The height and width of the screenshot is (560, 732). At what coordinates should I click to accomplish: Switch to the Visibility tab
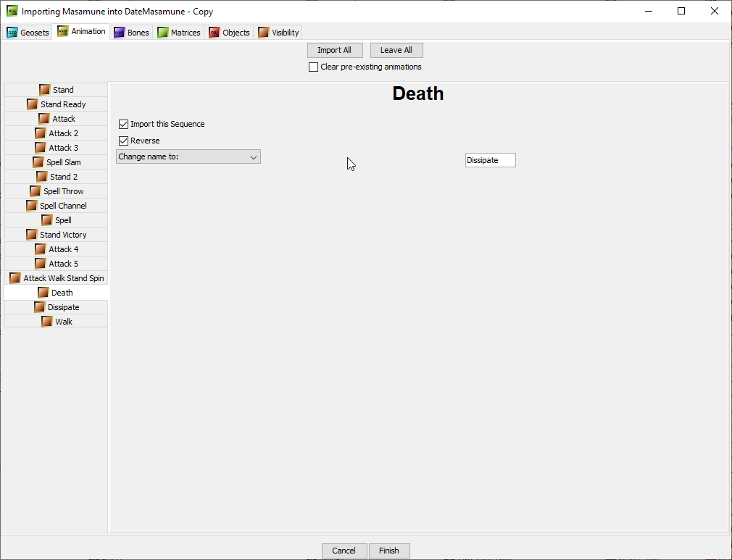click(x=278, y=32)
